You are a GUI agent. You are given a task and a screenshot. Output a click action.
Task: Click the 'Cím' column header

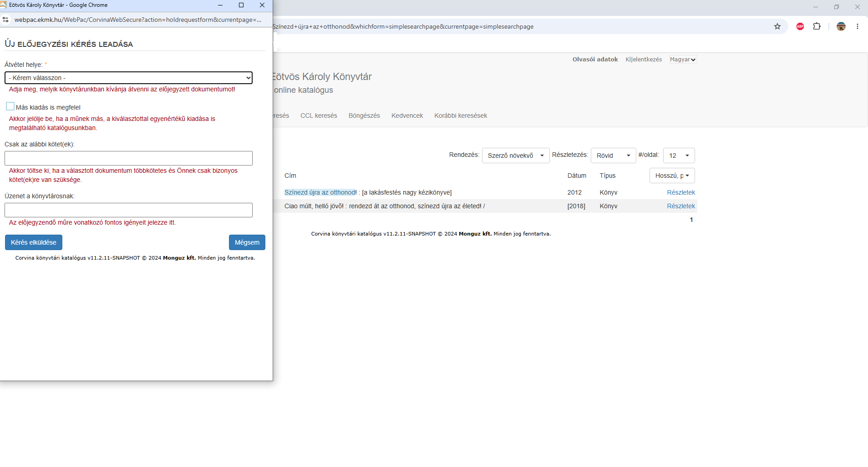tap(290, 176)
